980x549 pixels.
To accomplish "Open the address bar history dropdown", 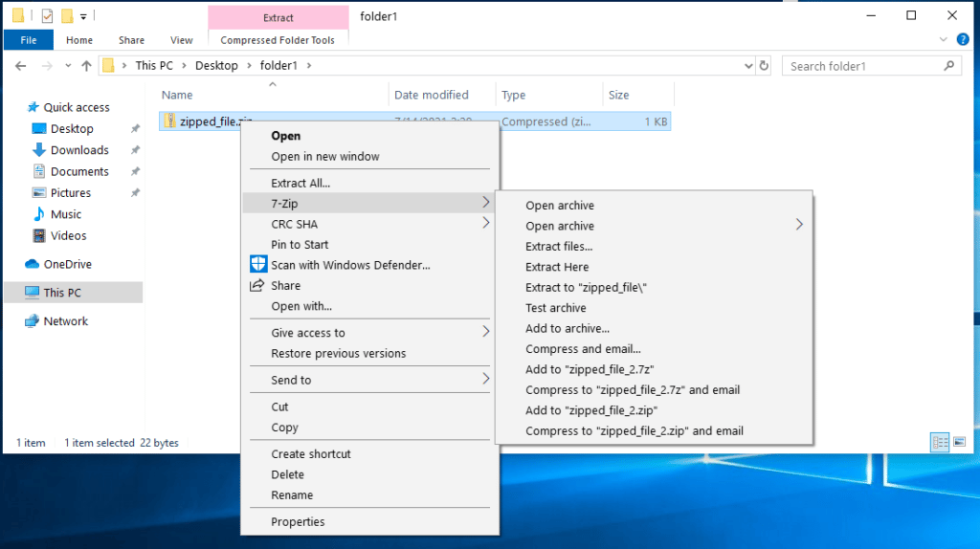I will tap(748, 66).
